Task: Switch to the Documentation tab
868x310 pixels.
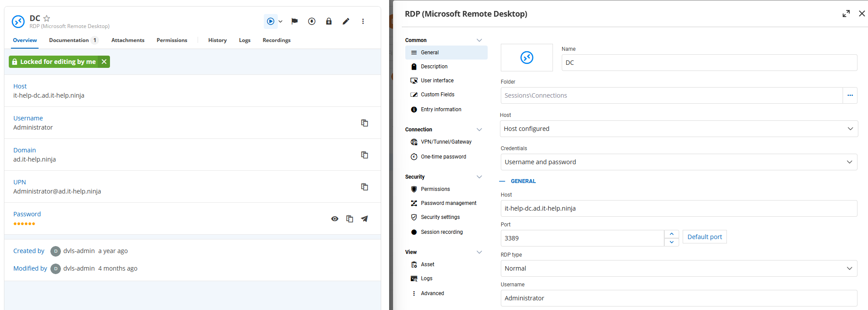Action: 69,40
